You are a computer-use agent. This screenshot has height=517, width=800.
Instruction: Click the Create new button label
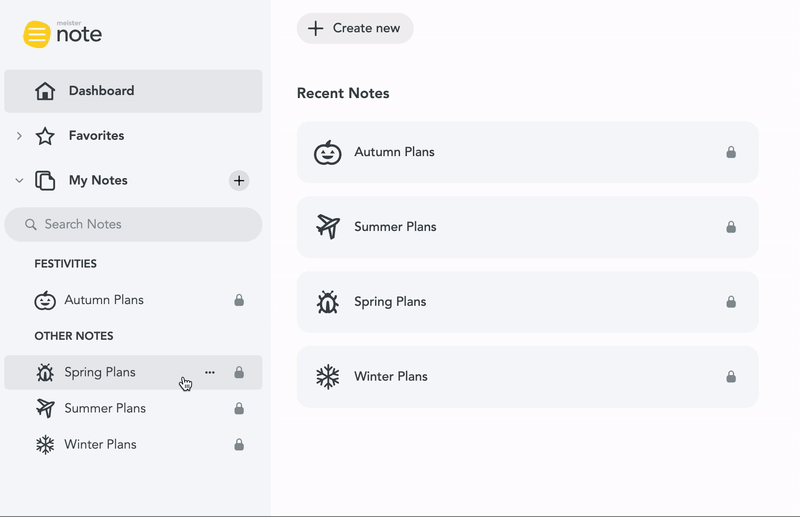point(366,29)
